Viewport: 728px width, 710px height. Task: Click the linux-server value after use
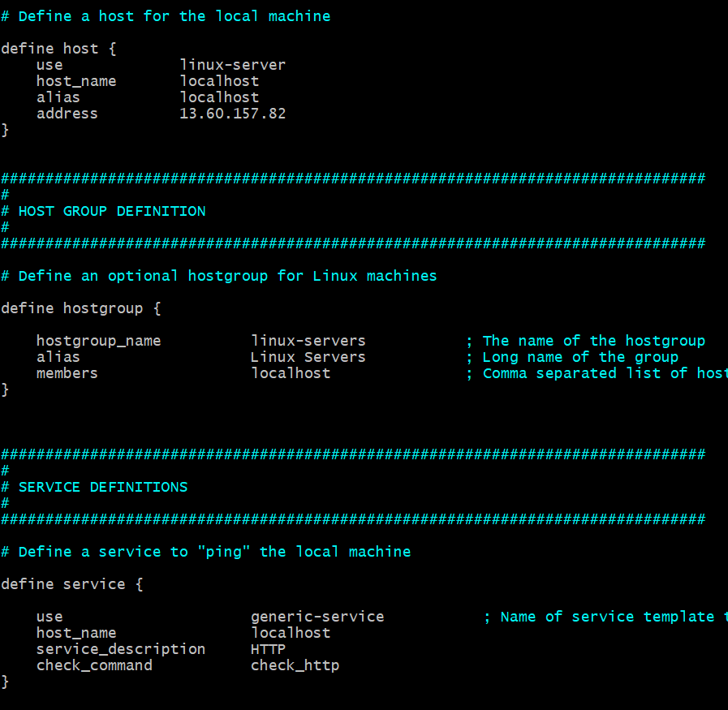[x=232, y=65]
